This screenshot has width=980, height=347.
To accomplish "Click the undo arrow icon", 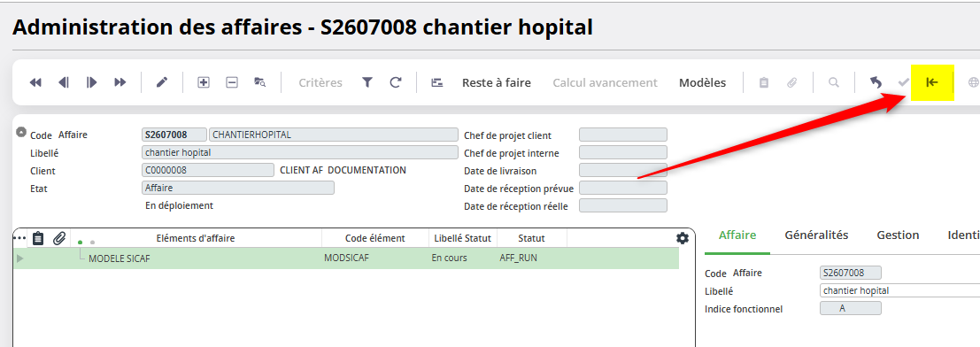I will [x=876, y=82].
